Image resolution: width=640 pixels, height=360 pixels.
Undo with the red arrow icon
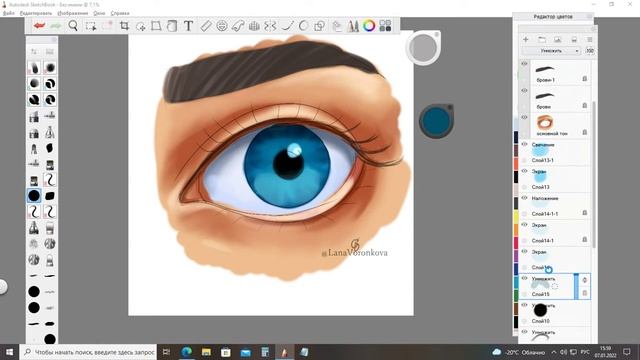pyautogui.click(x=40, y=26)
